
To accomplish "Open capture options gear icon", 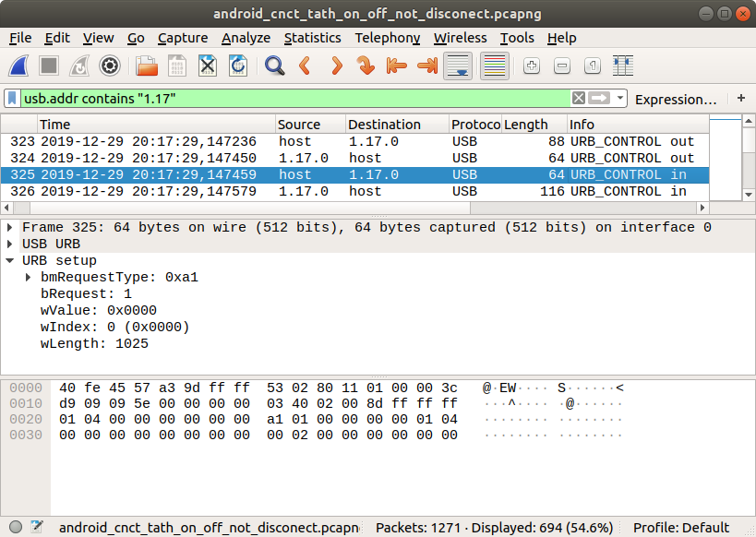I will pos(110,66).
